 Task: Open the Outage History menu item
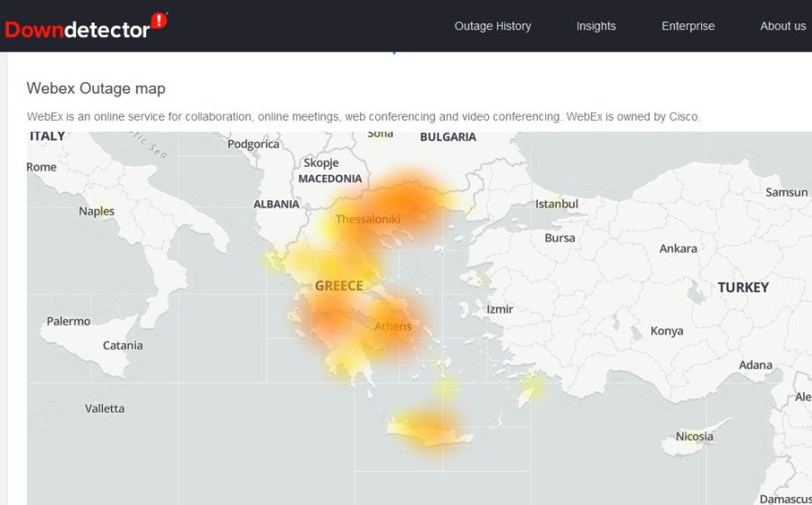tap(493, 26)
